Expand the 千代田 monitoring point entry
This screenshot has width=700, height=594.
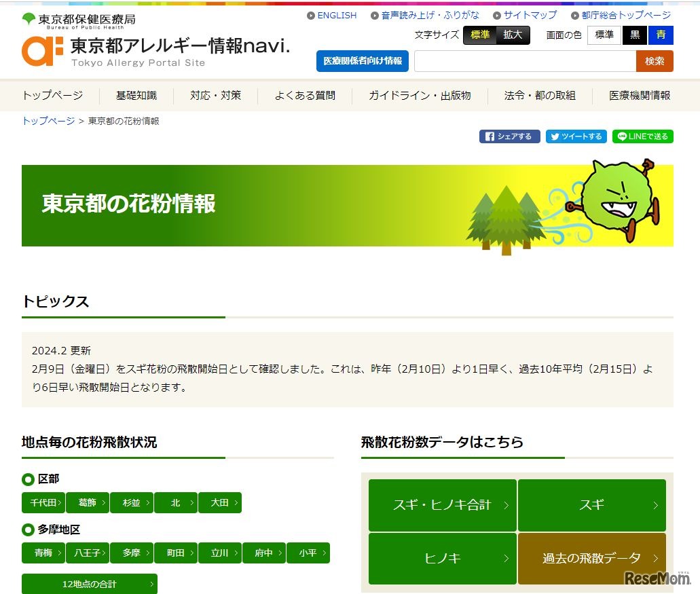click(43, 502)
